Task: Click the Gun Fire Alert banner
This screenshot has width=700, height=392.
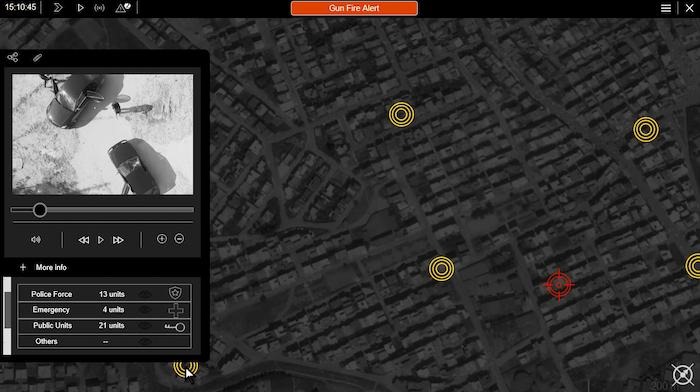Action: 354,8
